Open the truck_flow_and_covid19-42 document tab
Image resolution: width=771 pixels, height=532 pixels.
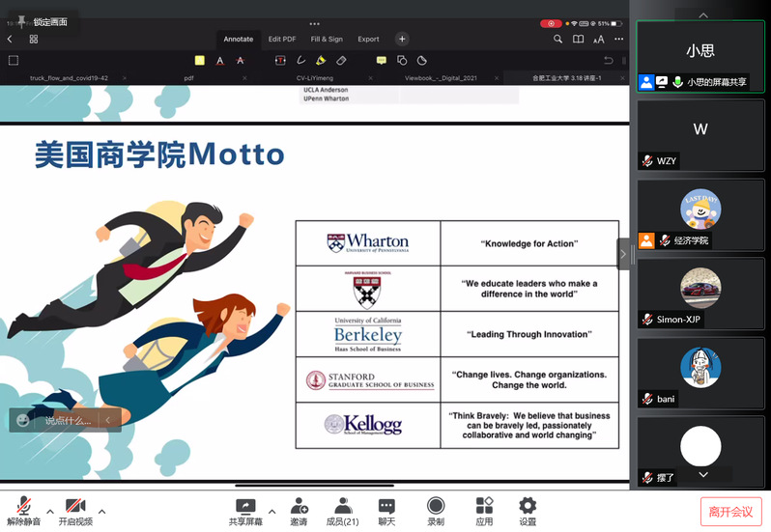(69, 78)
